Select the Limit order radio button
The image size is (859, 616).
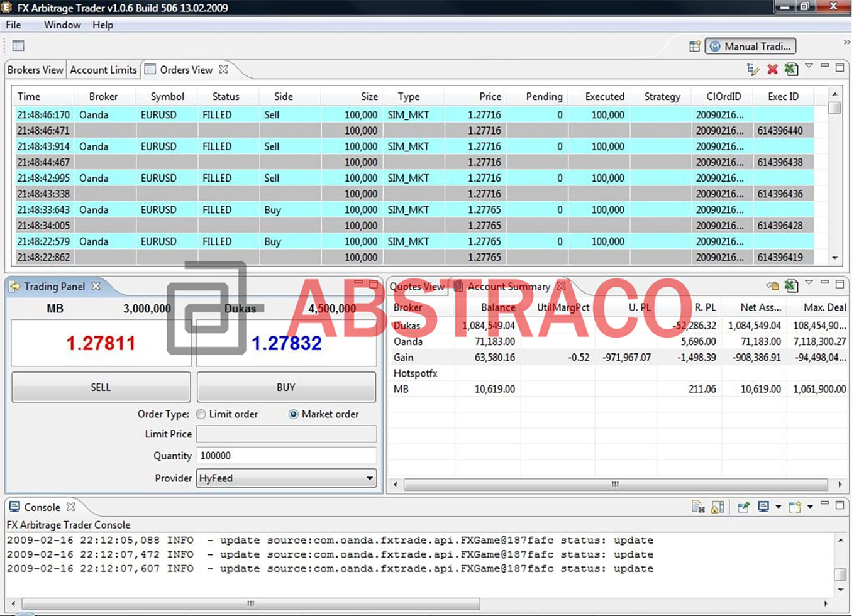click(x=201, y=414)
